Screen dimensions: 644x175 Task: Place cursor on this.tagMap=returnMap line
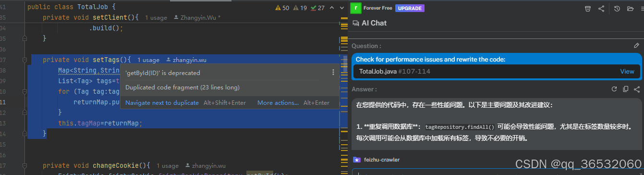101,123
